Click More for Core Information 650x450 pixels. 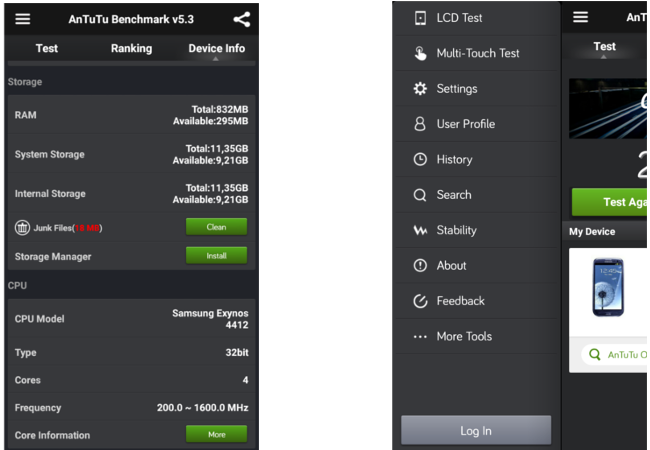[216, 434]
